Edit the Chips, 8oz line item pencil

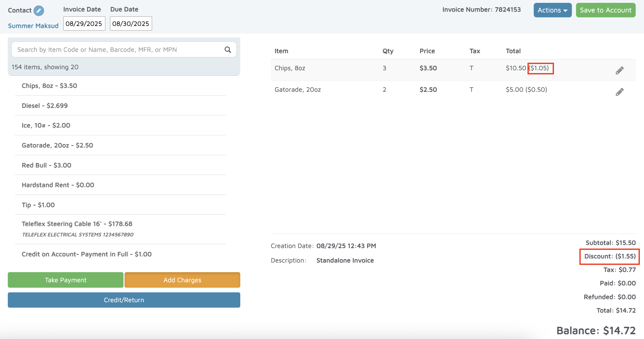tap(619, 70)
